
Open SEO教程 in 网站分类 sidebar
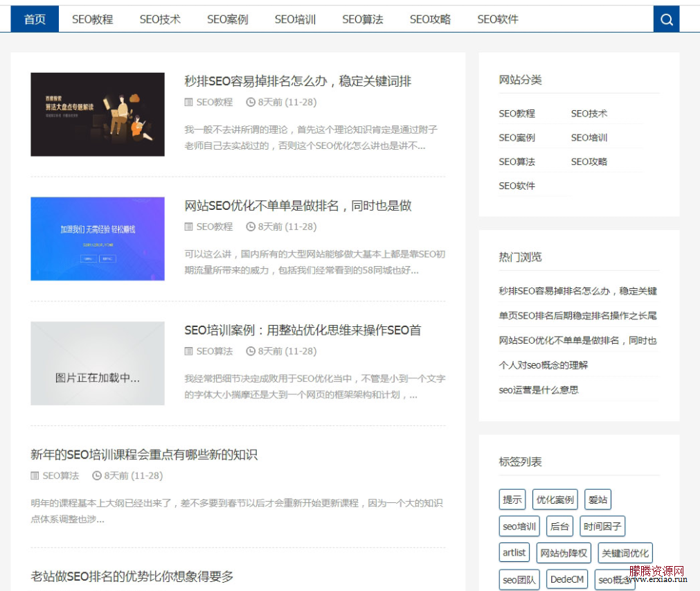pos(517,114)
